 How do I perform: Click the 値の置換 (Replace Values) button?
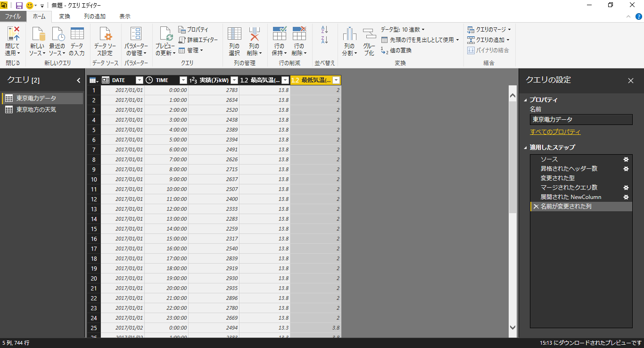click(396, 50)
